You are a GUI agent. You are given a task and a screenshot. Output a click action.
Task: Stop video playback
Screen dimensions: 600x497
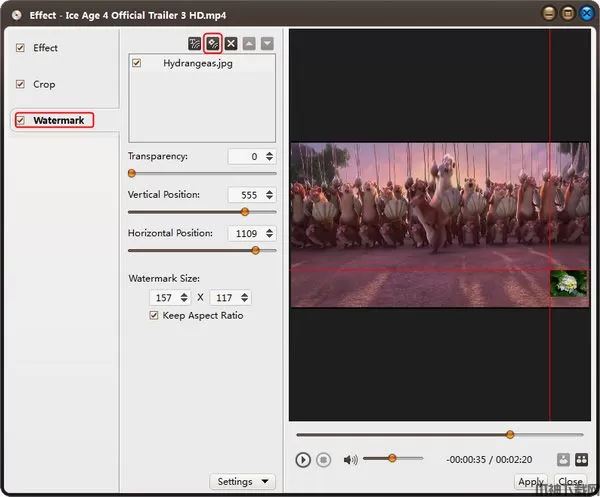pos(323,460)
